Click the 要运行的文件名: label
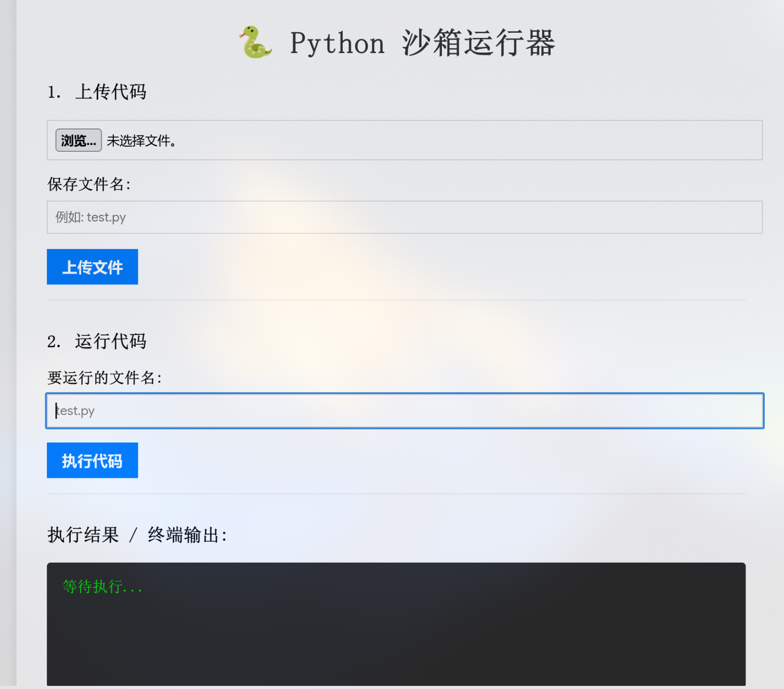The height and width of the screenshot is (689, 784). 105,378
